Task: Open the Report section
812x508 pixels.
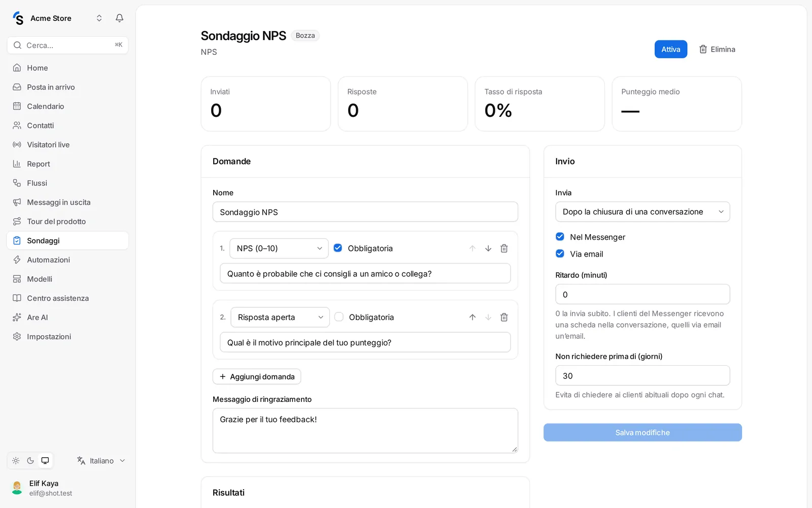Action: tap(67, 164)
